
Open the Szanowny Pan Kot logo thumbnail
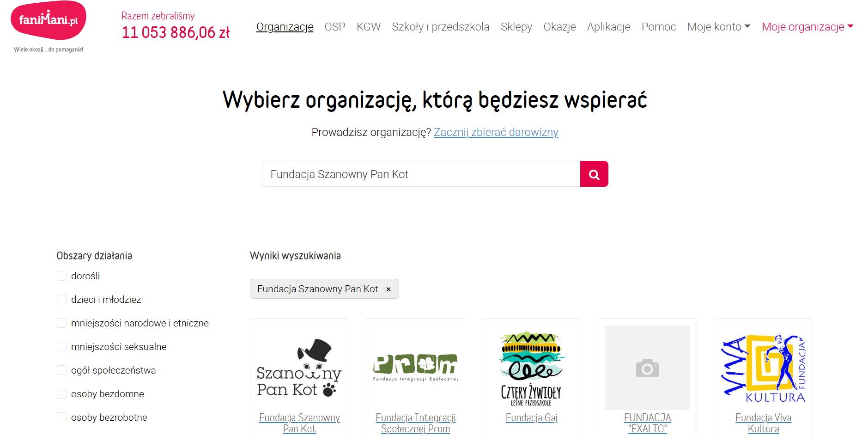pos(299,368)
